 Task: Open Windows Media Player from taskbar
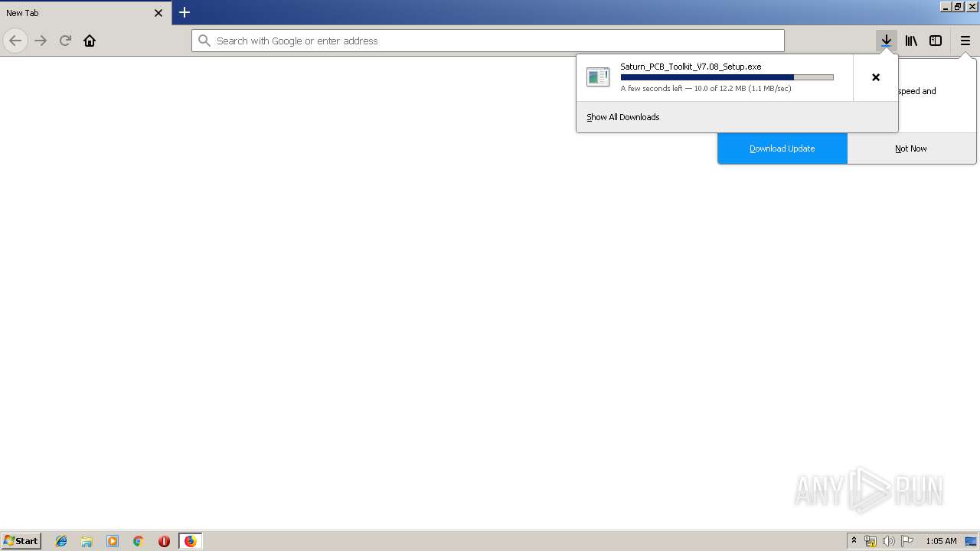pyautogui.click(x=113, y=541)
